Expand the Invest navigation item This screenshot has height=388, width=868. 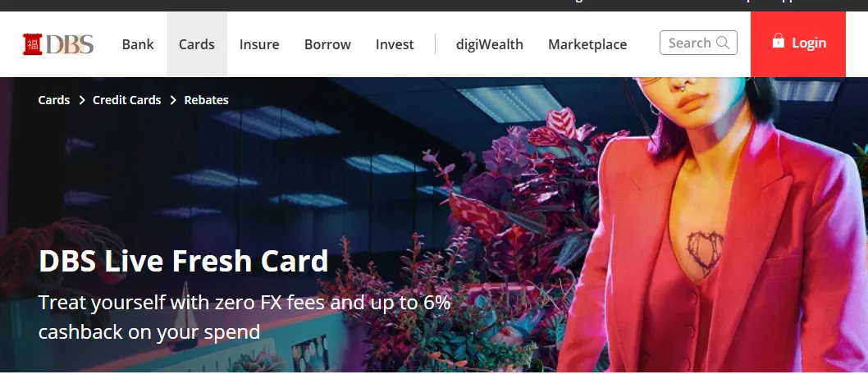395,44
